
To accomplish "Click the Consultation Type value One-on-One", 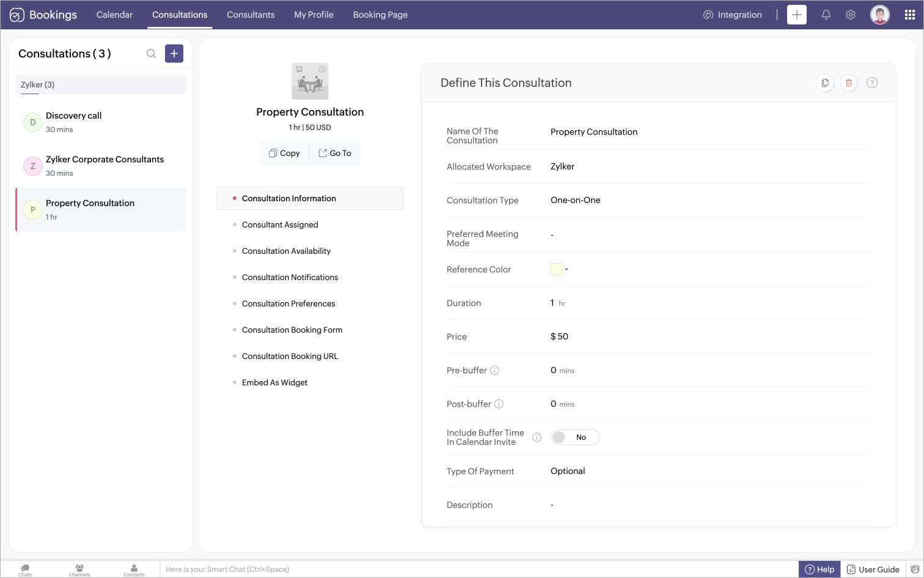I will coord(576,200).
